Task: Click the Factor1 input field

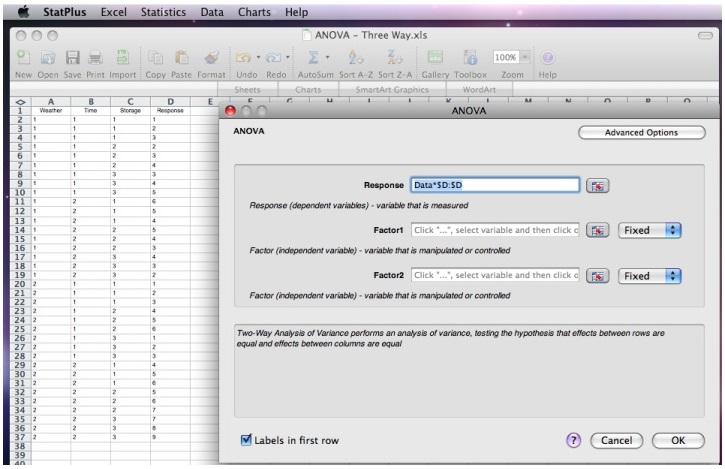Action: click(495, 230)
